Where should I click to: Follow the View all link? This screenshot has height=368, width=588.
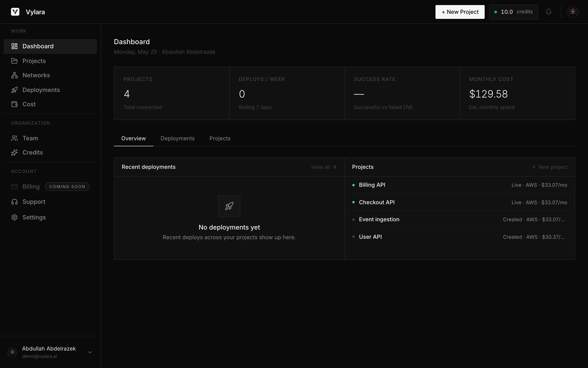pos(324,167)
